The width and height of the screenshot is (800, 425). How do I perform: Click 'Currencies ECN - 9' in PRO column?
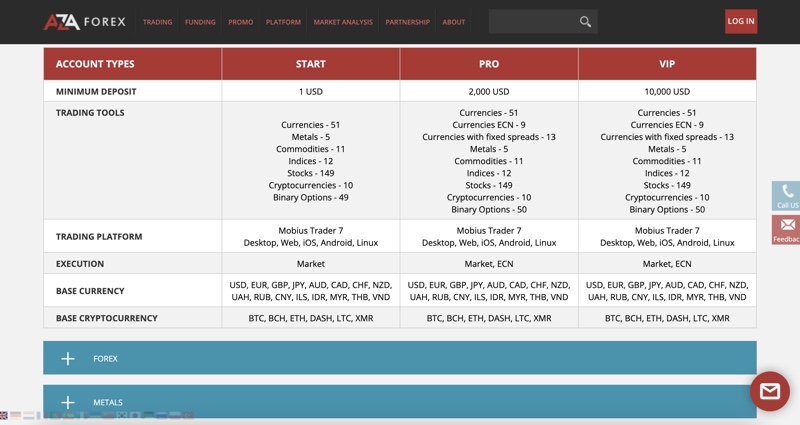pyautogui.click(x=489, y=124)
